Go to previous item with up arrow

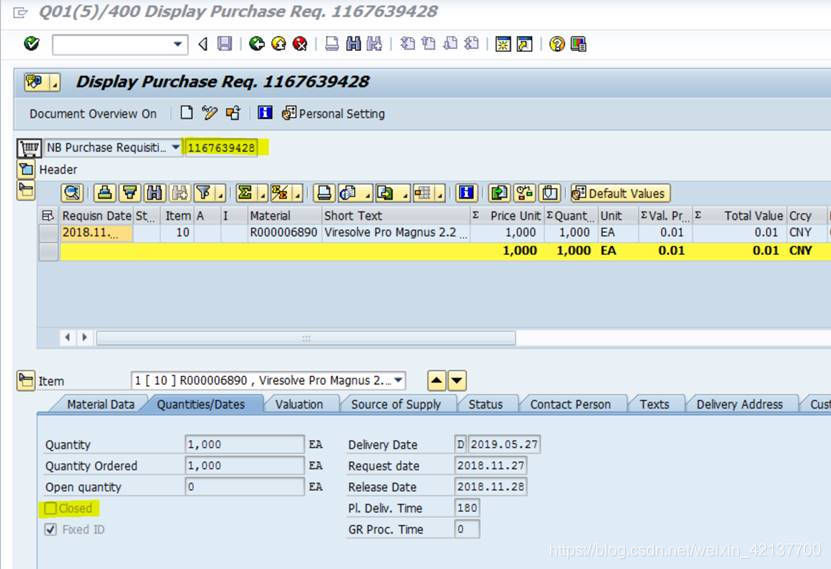point(436,380)
